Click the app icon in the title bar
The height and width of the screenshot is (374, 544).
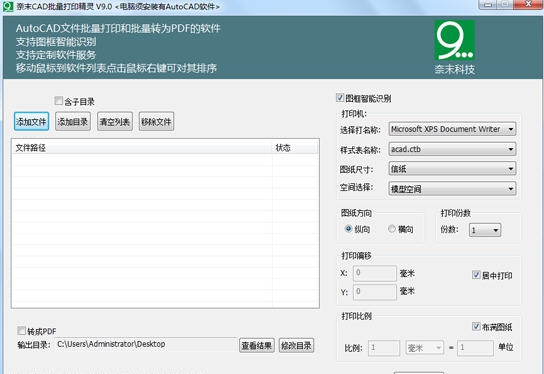coord(8,6)
